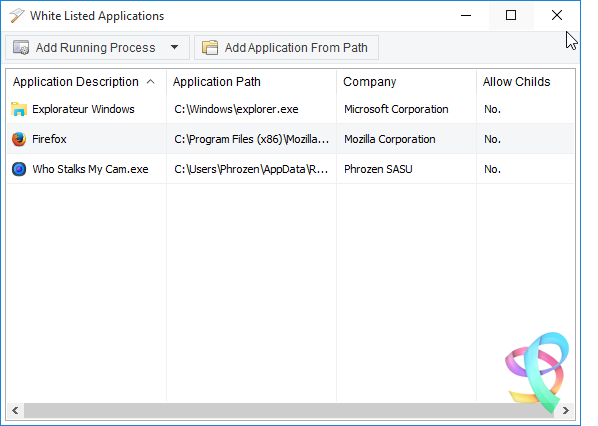The height and width of the screenshot is (426, 598).
Task: Sort the list by Company column
Action: point(370,82)
